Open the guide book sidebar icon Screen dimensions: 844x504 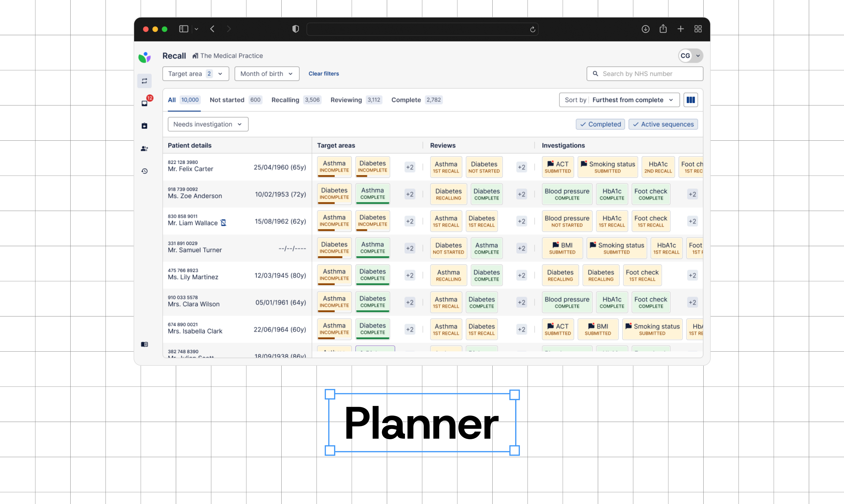(x=144, y=344)
